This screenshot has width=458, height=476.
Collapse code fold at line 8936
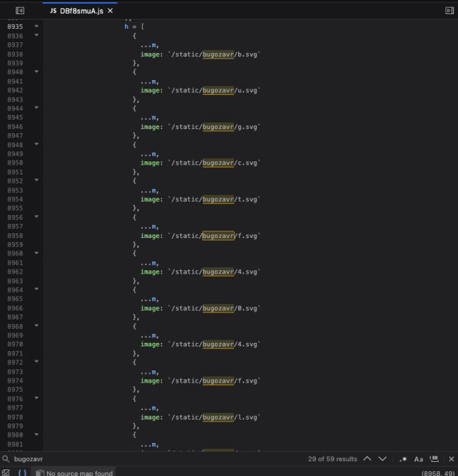(36, 35)
